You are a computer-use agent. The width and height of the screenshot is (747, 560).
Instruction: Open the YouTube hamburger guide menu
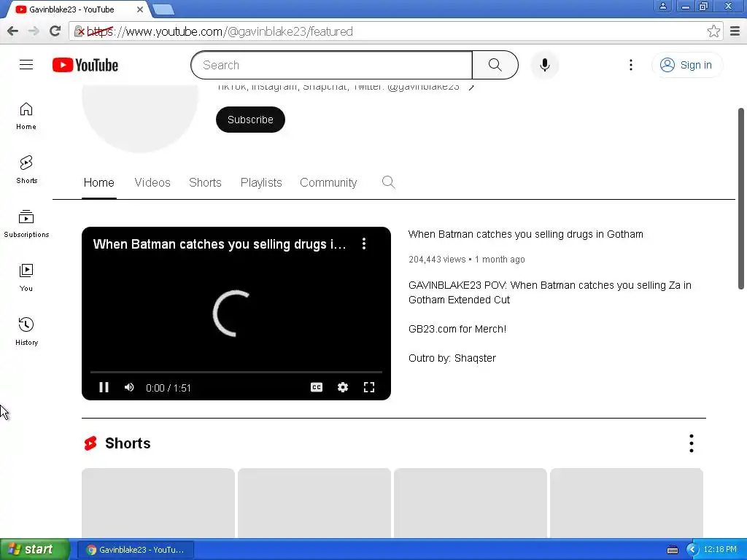(26, 65)
